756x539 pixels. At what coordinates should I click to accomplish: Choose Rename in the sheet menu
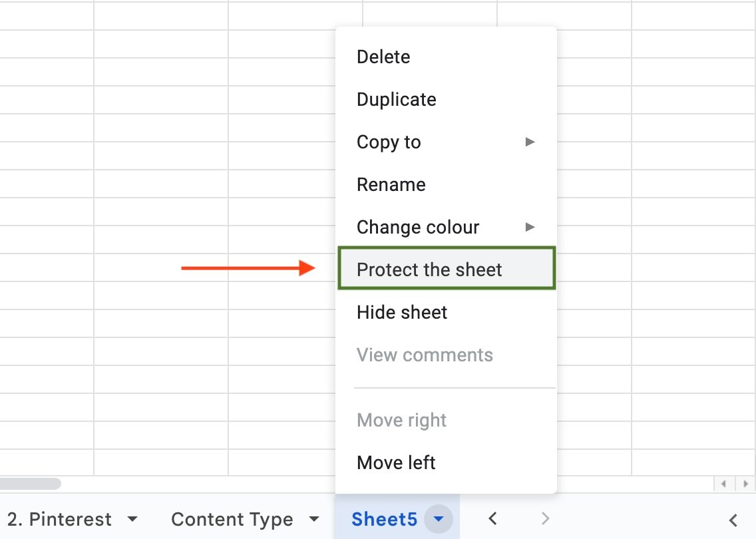pyautogui.click(x=391, y=185)
